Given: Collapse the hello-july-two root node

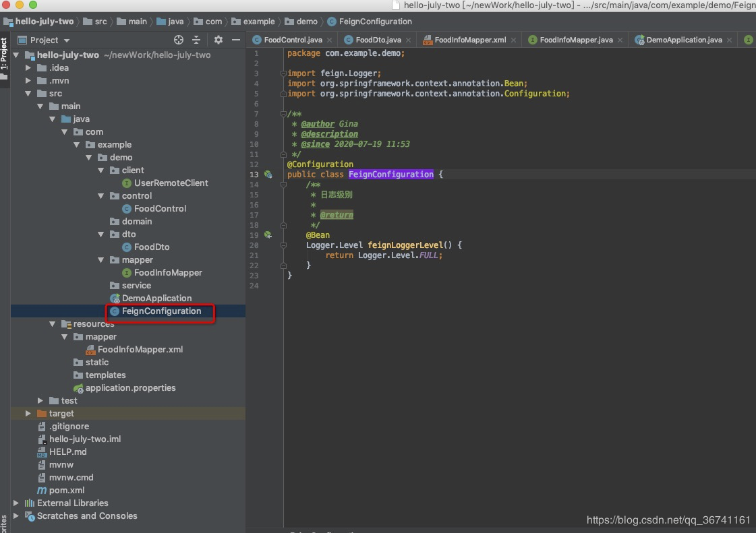Looking at the screenshot, I should tap(16, 55).
